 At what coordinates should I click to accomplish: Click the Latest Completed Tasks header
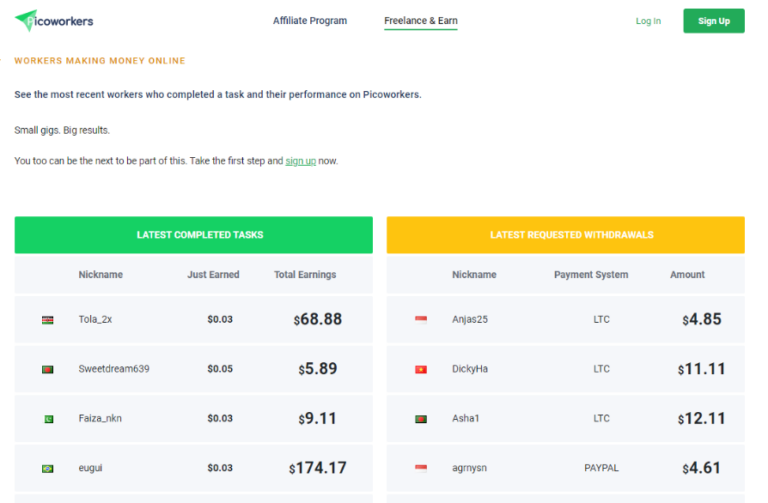click(x=193, y=235)
